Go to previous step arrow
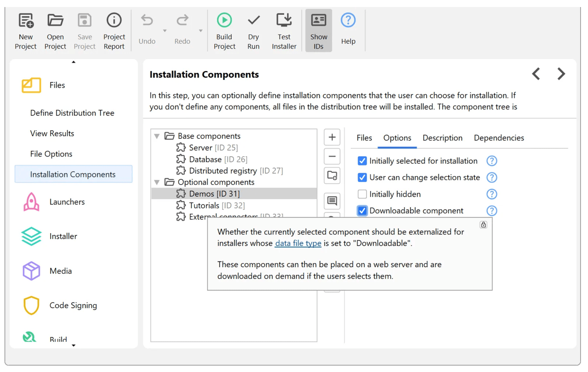Viewport: 588px width, 372px height. pos(536,74)
